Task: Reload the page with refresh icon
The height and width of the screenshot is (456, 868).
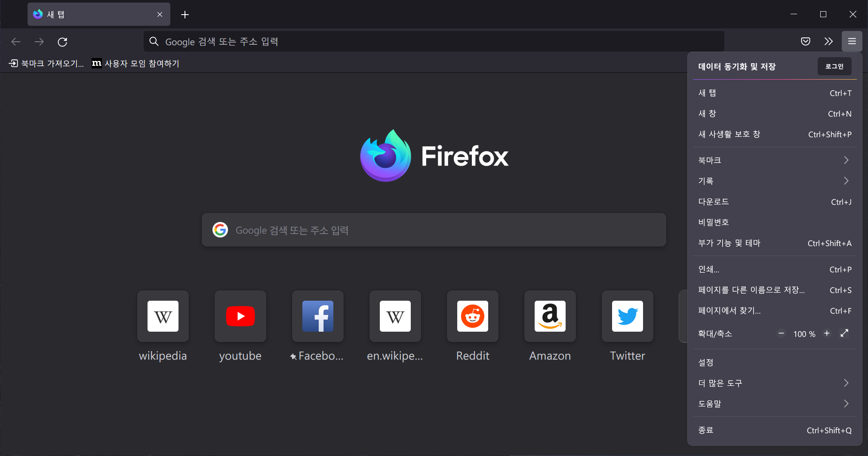Action: [x=62, y=42]
